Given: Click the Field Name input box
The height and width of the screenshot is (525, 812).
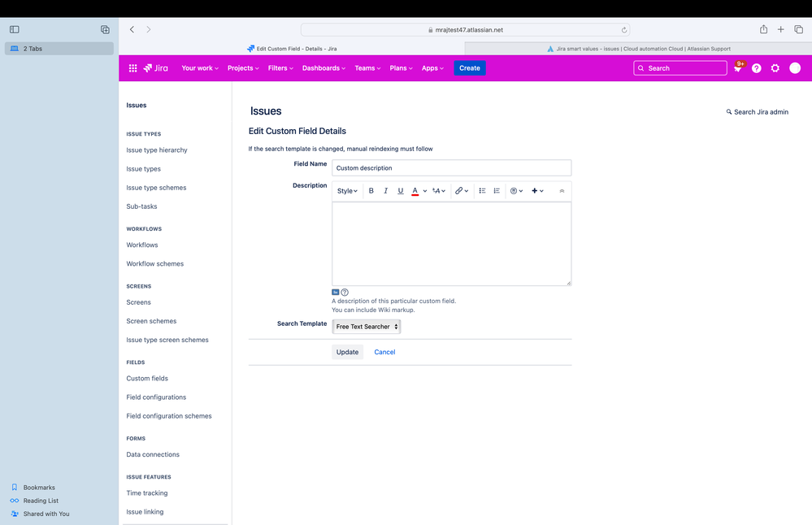Looking at the screenshot, I should click(451, 167).
